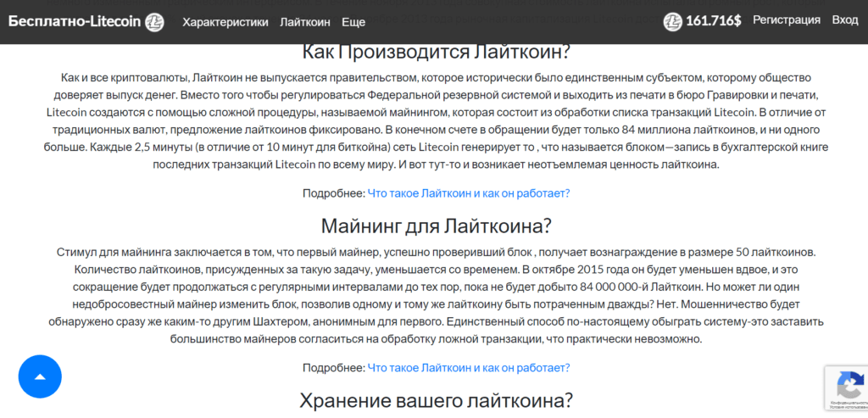Follow the link under Как Производится Лайткоин section
This screenshot has height=418, width=868.
468,193
